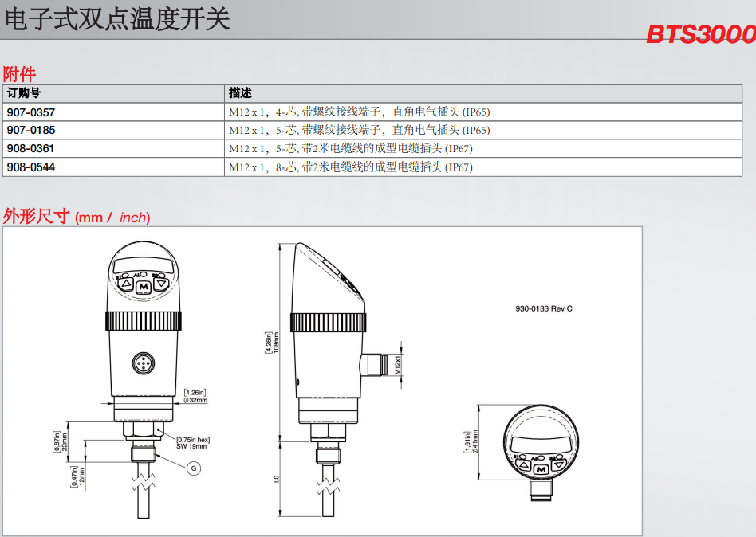Select order number 907-0185
756x537 pixels.
31,130
